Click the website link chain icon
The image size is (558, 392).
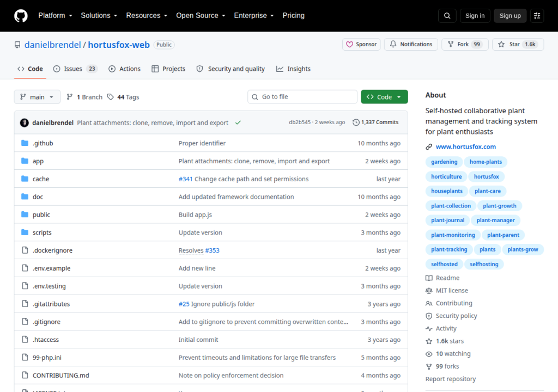[429, 147]
